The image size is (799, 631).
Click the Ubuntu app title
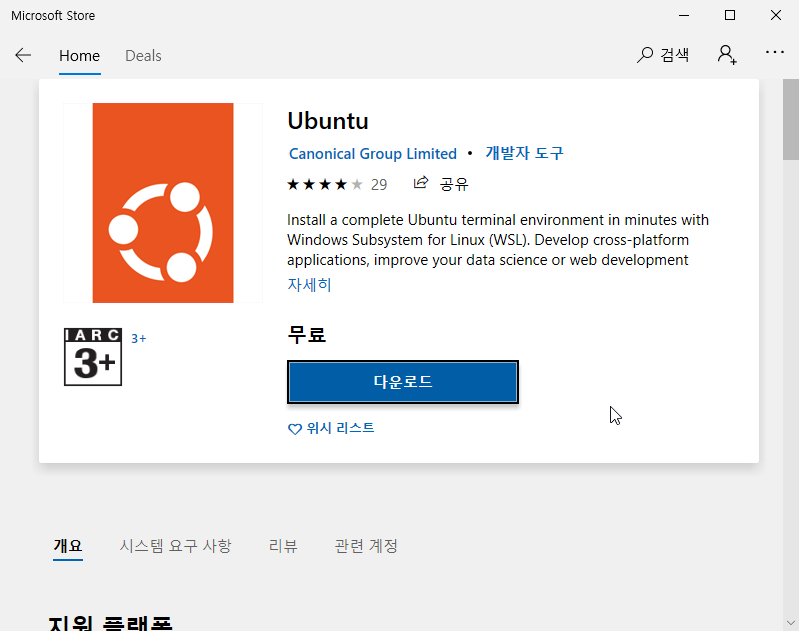(328, 121)
